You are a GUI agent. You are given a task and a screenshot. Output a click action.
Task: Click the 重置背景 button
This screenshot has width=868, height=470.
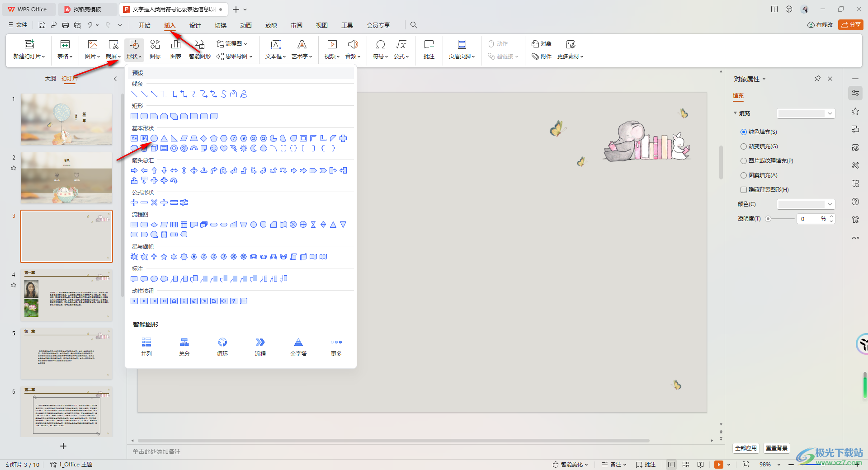pyautogui.click(x=777, y=448)
